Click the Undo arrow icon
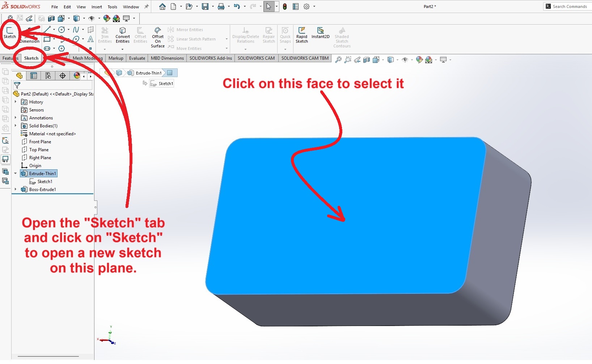Viewport: 592px width, 364px height. (x=237, y=7)
